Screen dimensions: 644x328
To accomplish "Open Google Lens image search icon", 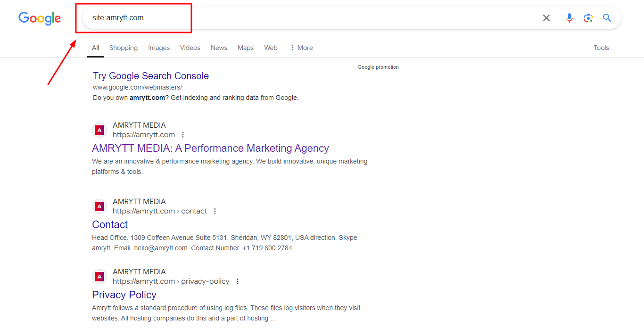I will tap(588, 17).
